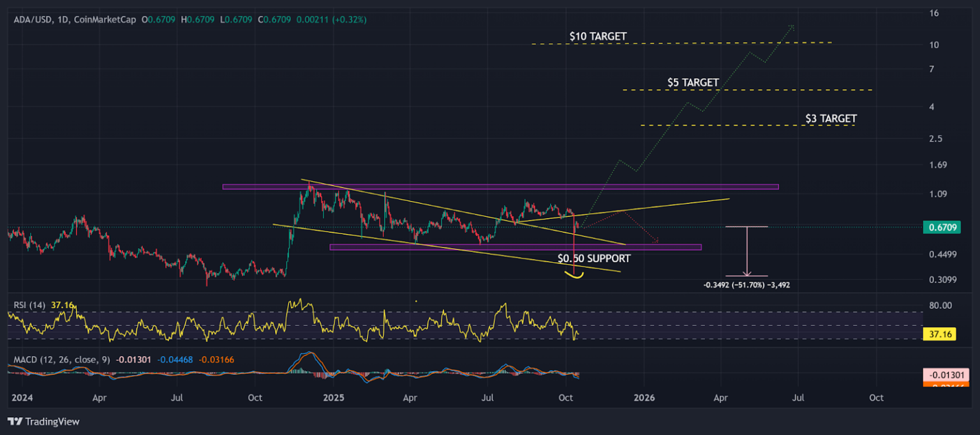Click the yellow 37.16 RSI value tag
The height and width of the screenshot is (435, 980).
coord(941,333)
